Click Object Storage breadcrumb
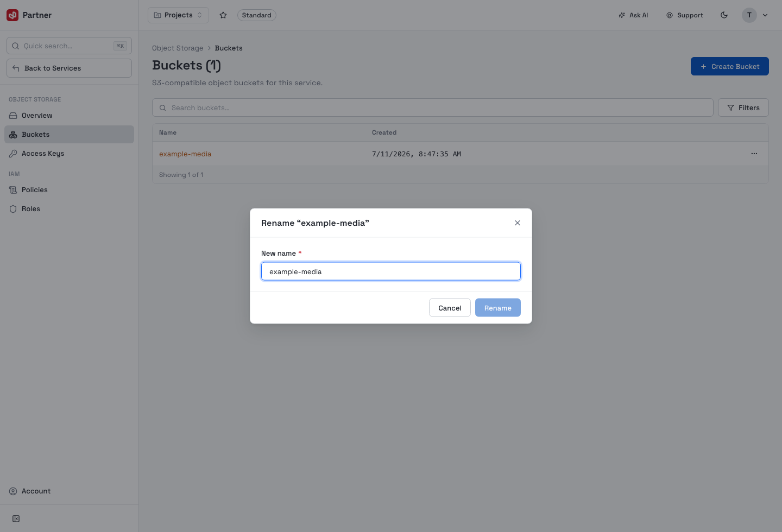This screenshot has width=782, height=532. [178, 48]
